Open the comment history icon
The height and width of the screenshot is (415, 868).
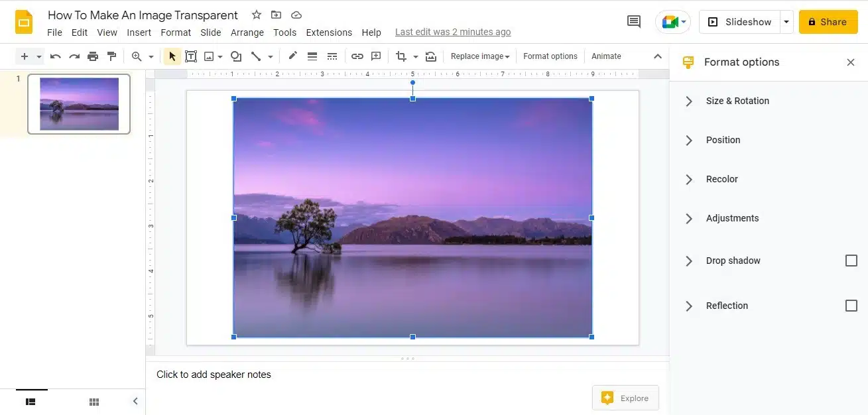tap(634, 22)
